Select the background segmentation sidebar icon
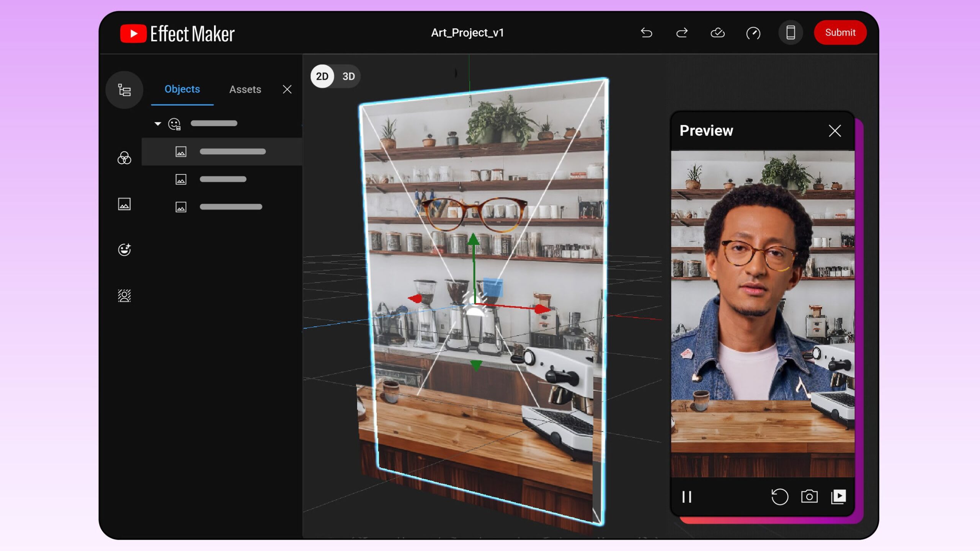 tap(124, 296)
